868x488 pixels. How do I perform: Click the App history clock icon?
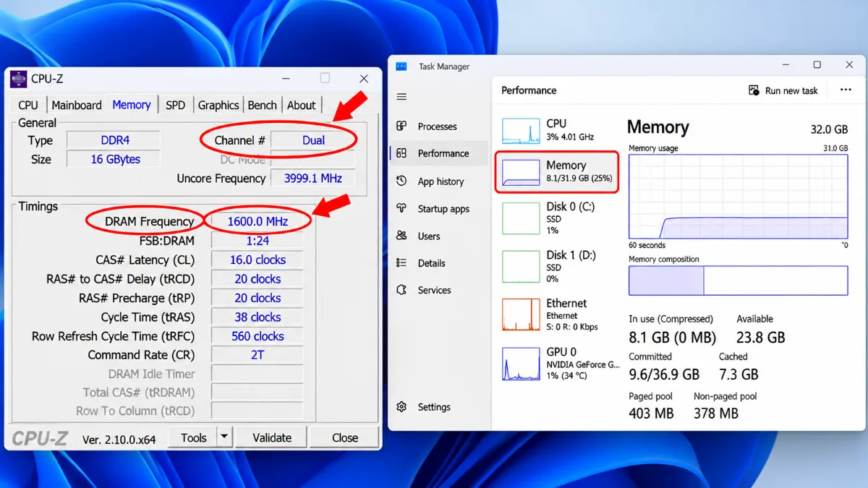402,181
